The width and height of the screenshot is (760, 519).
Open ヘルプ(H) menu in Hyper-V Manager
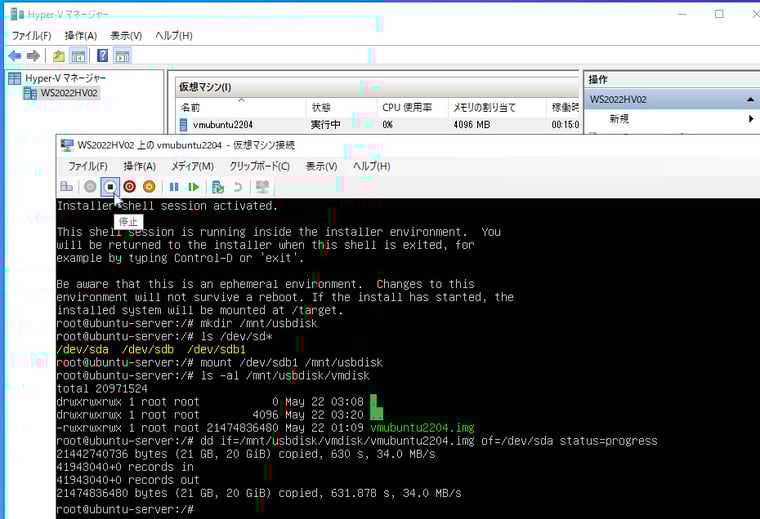tap(174, 35)
